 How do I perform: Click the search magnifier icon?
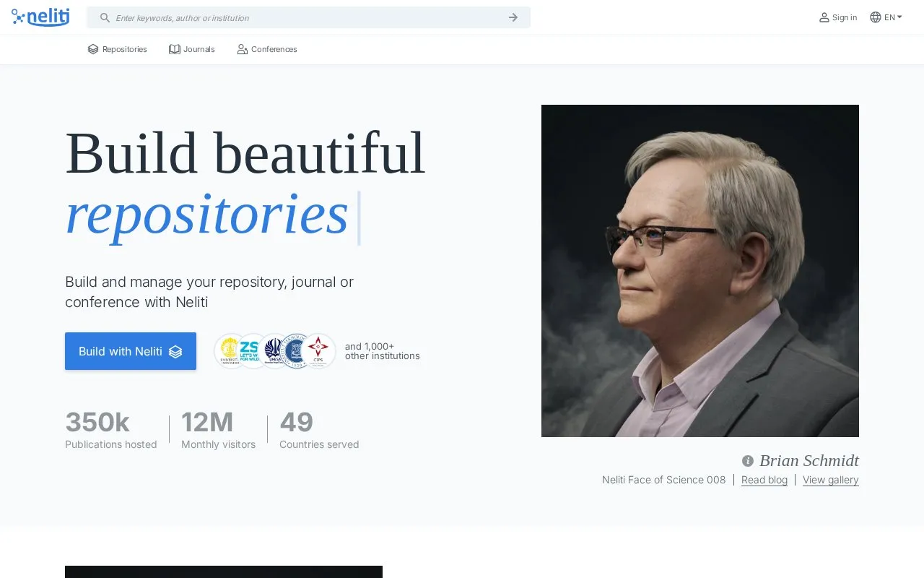pos(105,17)
